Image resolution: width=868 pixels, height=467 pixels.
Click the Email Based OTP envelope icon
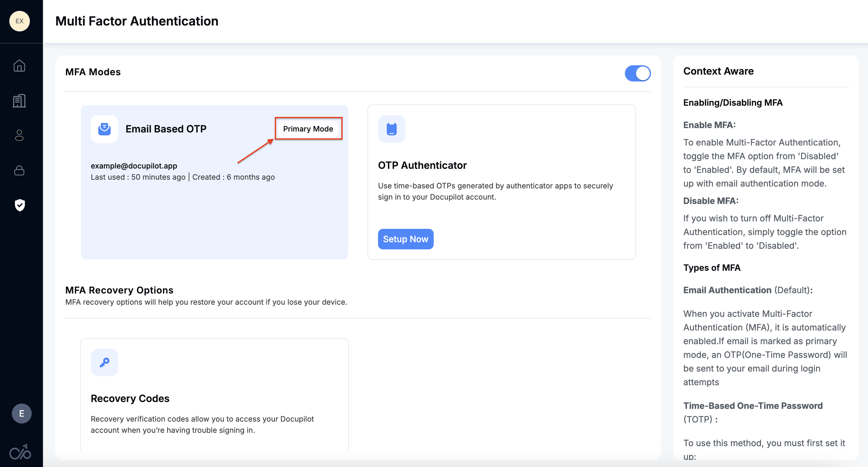(104, 129)
